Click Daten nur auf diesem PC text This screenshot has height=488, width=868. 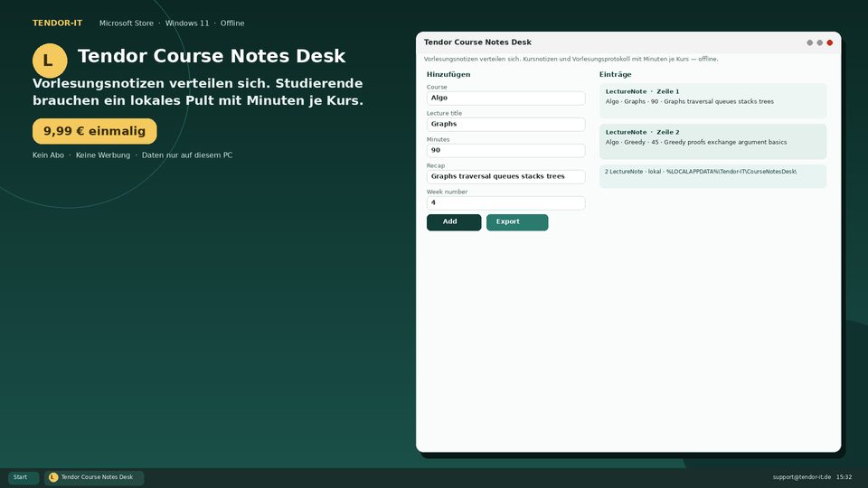[187, 155]
